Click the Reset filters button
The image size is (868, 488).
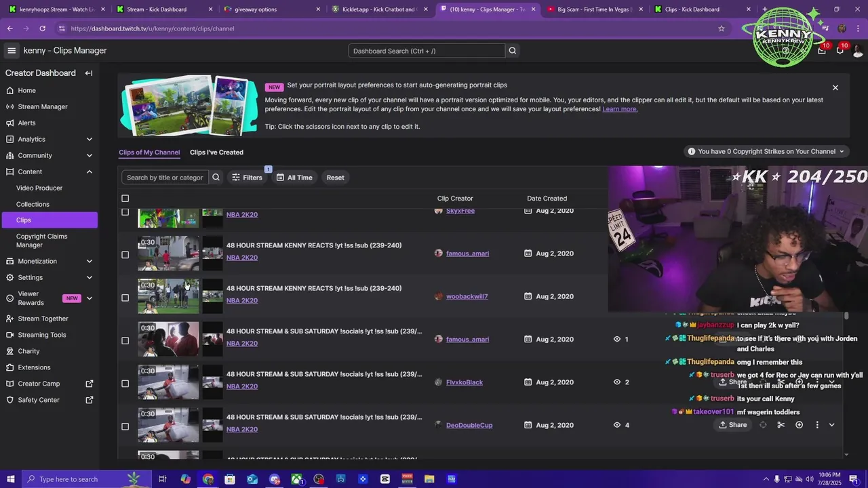click(x=336, y=178)
